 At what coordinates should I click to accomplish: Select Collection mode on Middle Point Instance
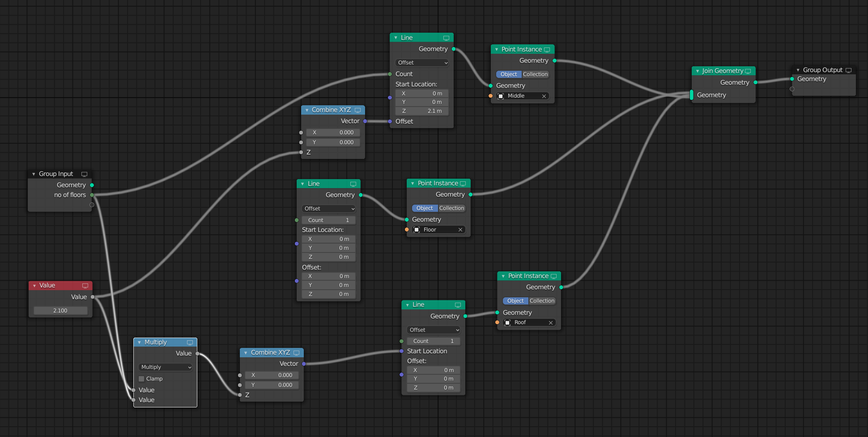(x=535, y=74)
